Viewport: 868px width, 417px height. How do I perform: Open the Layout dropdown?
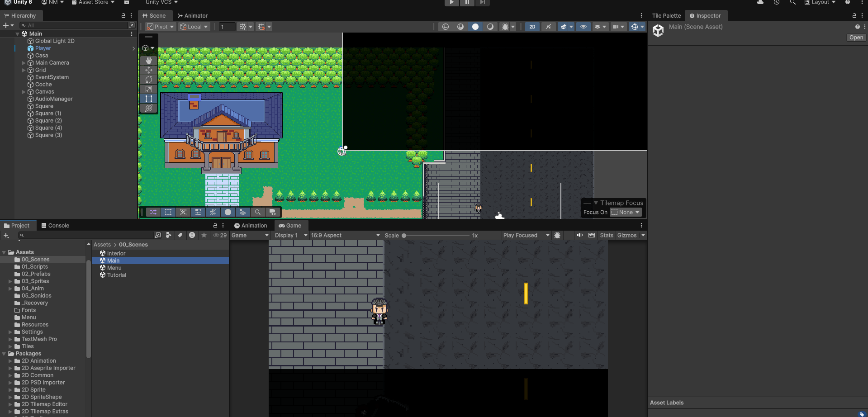click(820, 2)
